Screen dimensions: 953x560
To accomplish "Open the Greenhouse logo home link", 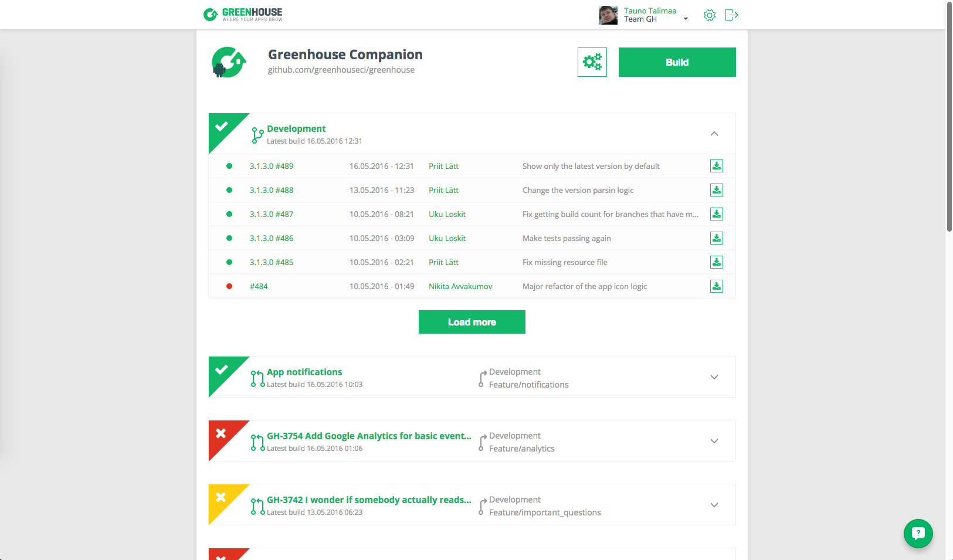I will [243, 14].
